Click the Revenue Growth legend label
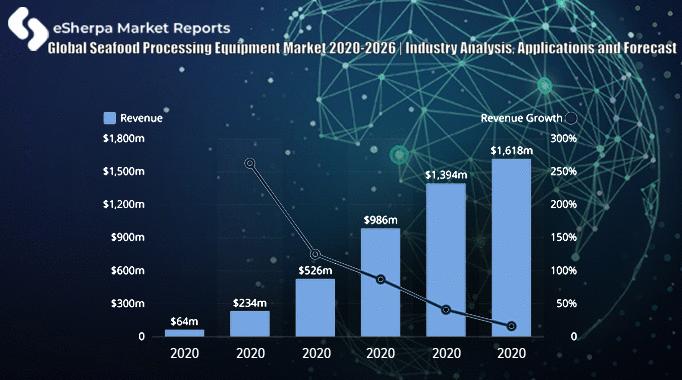The height and width of the screenshot is (380, 682). tap(522, 118)
